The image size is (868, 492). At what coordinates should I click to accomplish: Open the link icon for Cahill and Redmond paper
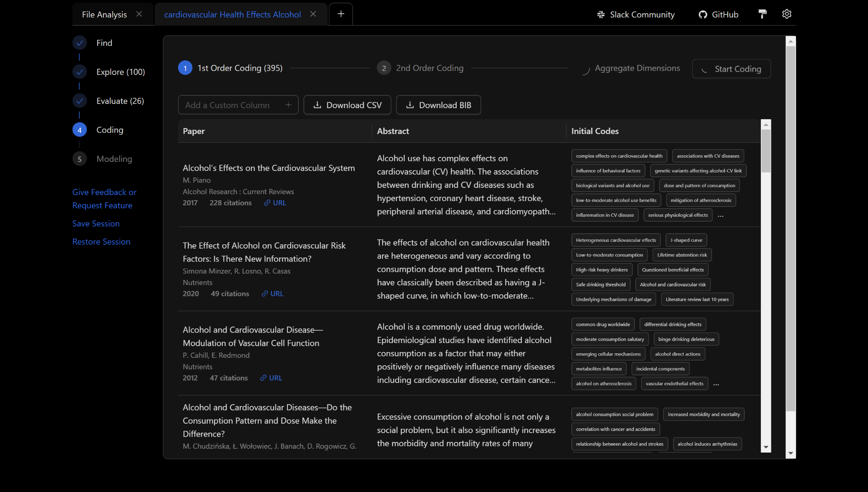click(263, 378)
